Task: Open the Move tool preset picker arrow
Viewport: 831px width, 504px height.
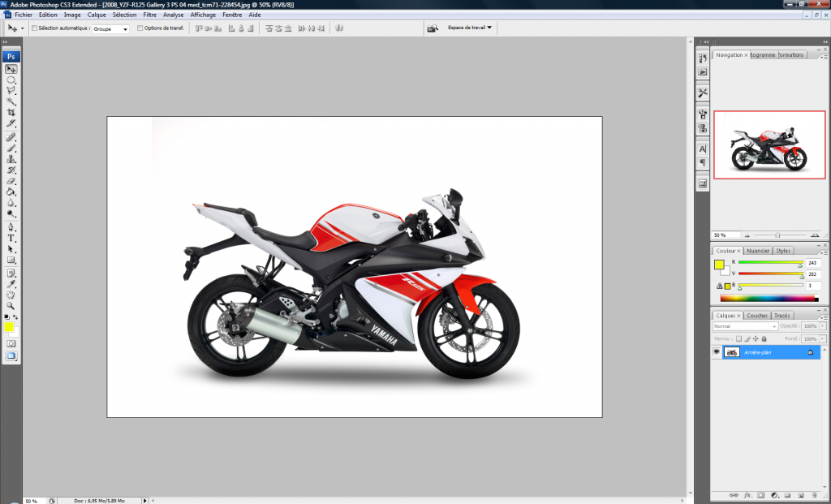Action: coord(22,28)
